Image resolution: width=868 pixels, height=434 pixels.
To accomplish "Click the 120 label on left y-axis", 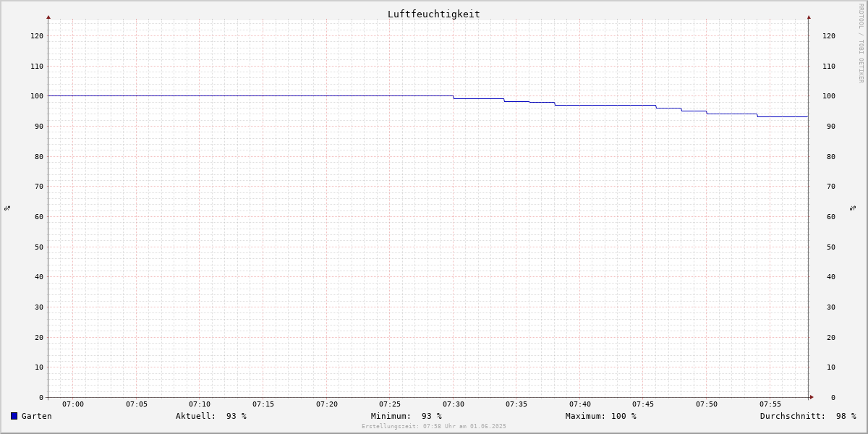I will 37,35.
